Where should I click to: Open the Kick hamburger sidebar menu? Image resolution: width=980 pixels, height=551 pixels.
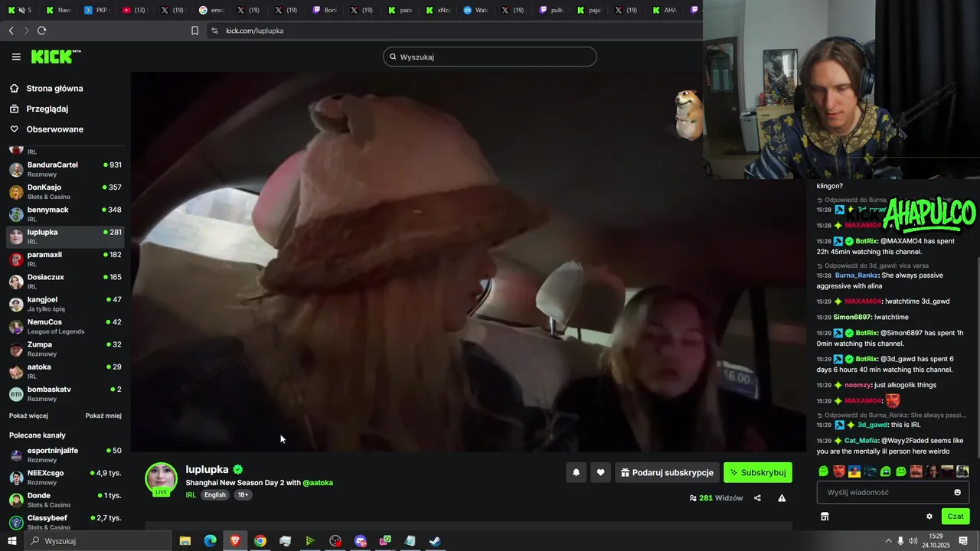16,57
